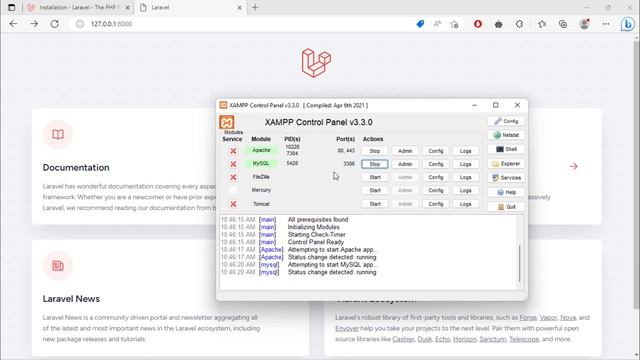This screenshot has height=360, width=640.
Task: Open Explorer from XAMPP side panel
Action: coord(506,164)
